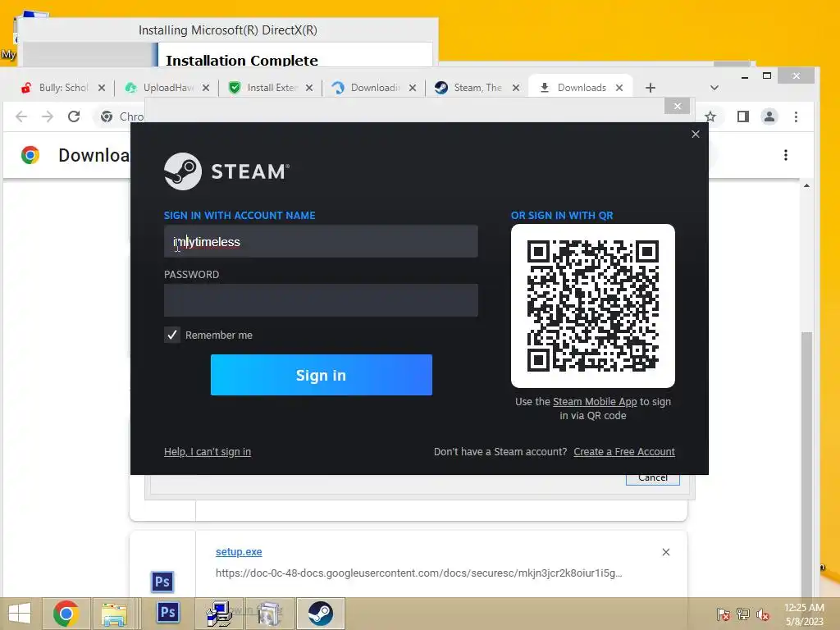Go back in Chrome

click(x=21, y=116)
